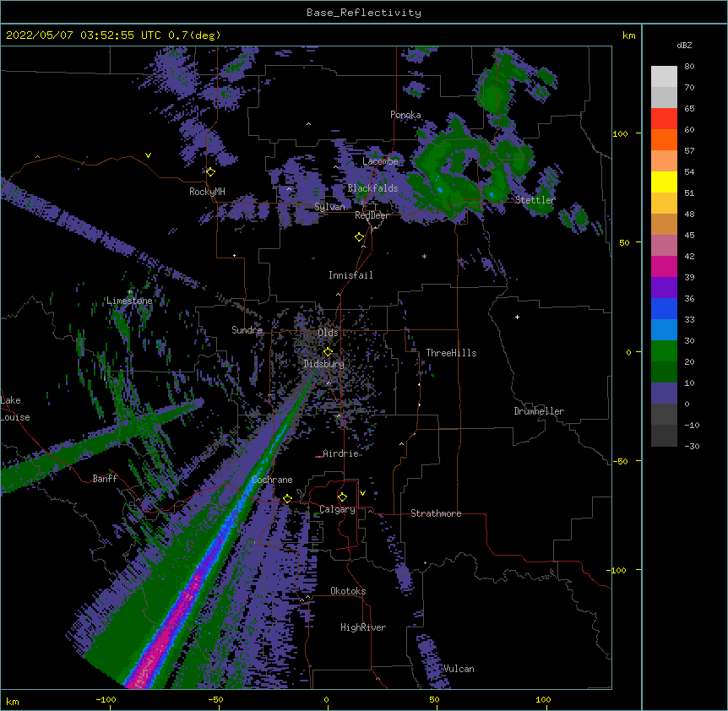
Task: Click the Base_Reflectivity title text
Action: point(364,13)
